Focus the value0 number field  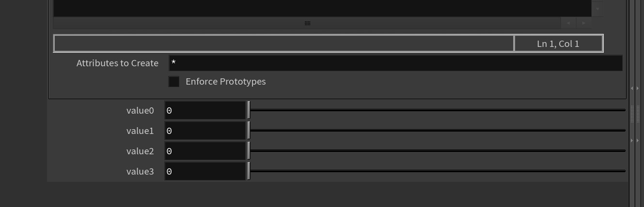(x=205, y=111)
